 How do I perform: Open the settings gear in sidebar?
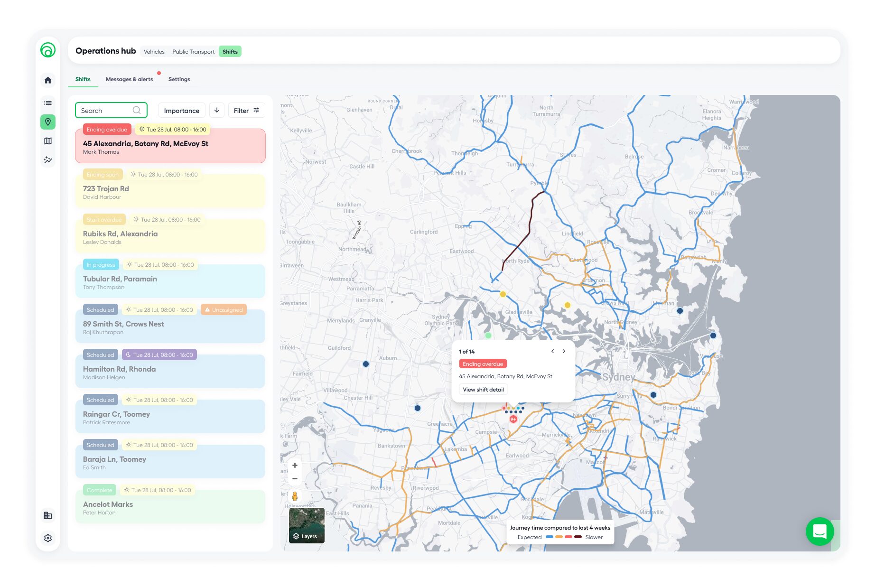click(x=48, y=538)
